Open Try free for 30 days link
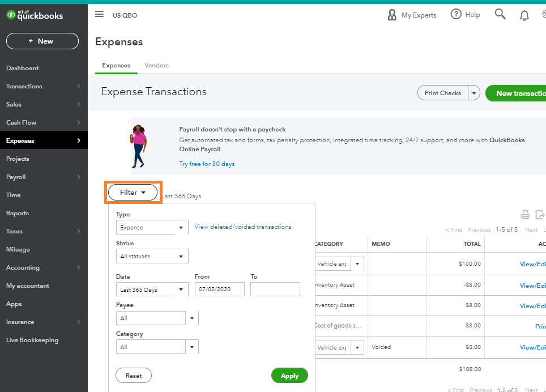Viewport: 546px width, 392px height. point(207,164)
